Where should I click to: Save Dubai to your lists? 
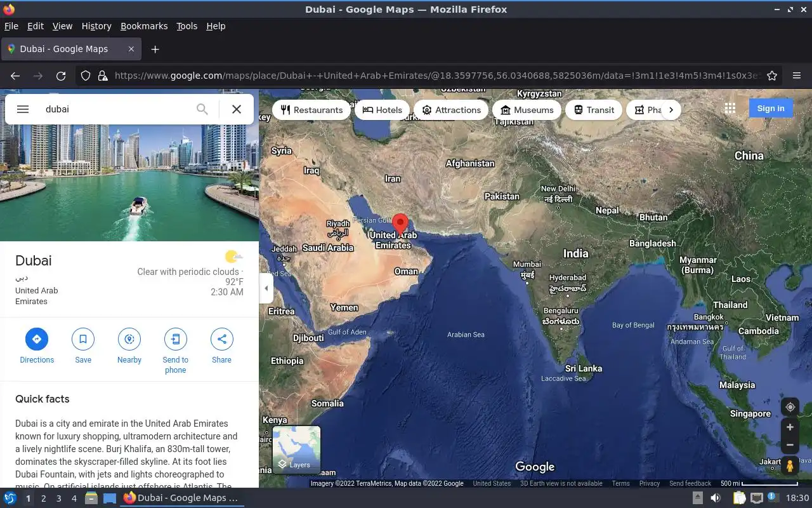tap(83, 345)
